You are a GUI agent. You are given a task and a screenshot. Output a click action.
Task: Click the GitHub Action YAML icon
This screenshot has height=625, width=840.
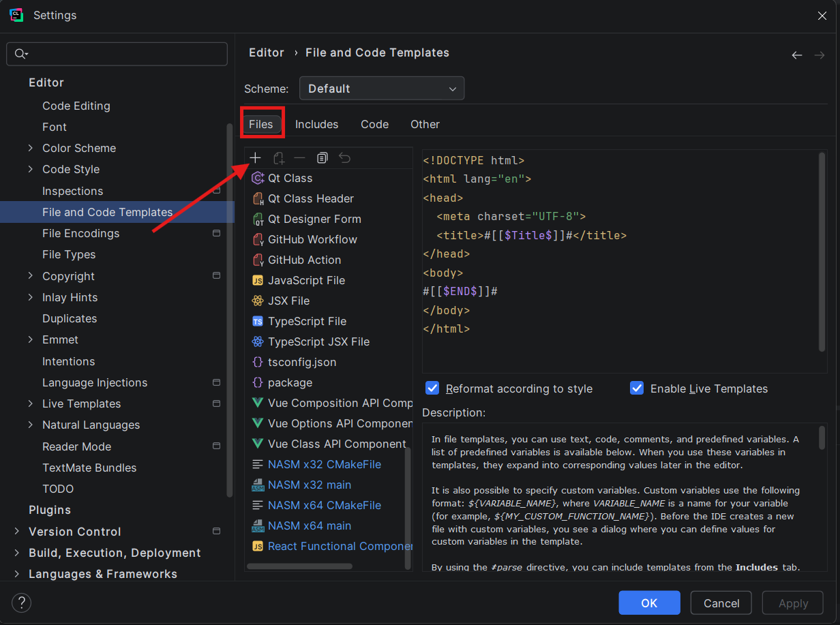(x=258, y=260)
